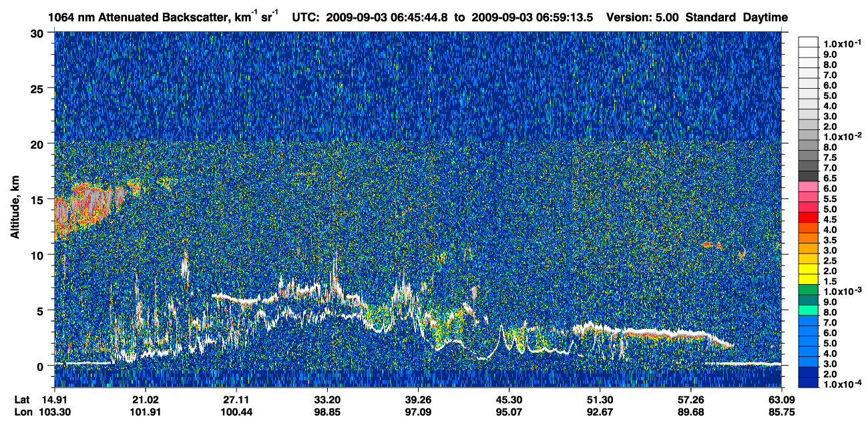Click the 1.0x10-2 color bar label

843,135
